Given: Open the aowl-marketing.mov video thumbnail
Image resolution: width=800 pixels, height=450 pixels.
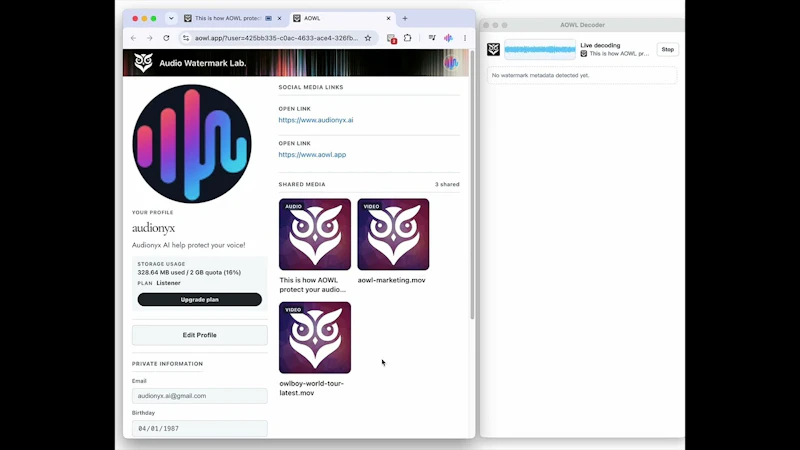Looking at the screenshot, I should [x=393, y=234].
